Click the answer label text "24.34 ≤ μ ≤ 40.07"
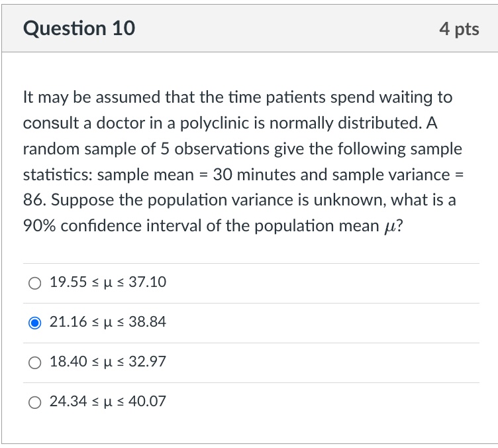The height and width of the screenshot is (448, 498). pos(108,402)
